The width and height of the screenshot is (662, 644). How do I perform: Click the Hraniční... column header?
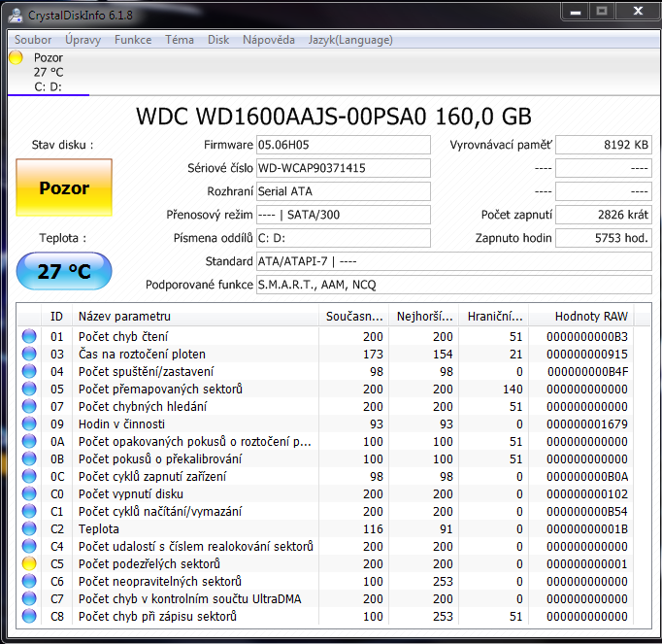[x=494, y=316]
